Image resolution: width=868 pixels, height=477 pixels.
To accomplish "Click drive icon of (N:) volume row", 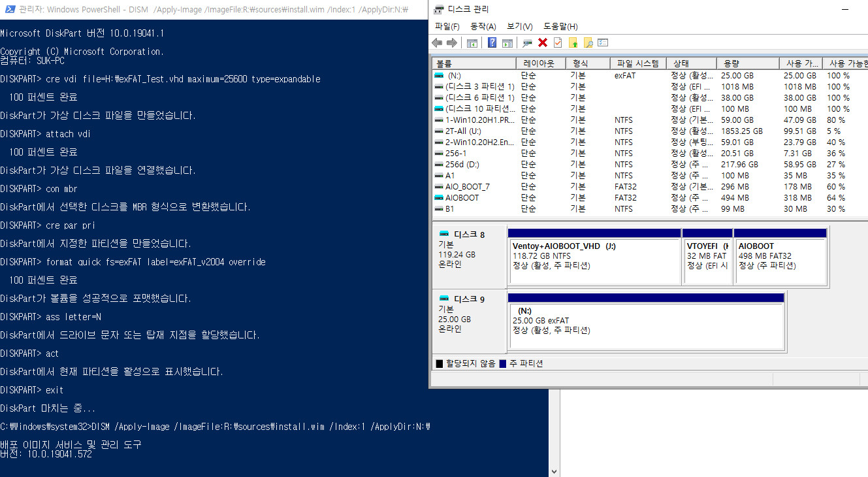I will point(440,76).
